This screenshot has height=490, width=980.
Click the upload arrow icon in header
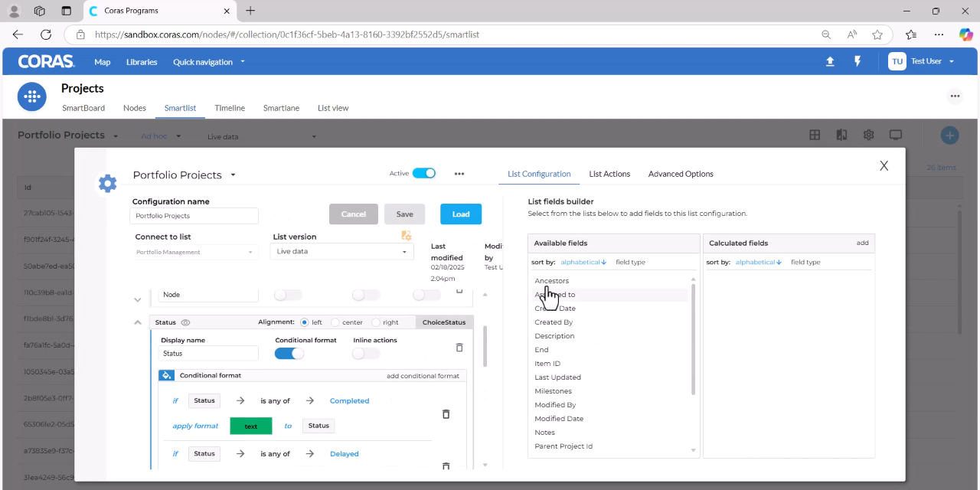point(830,62)
